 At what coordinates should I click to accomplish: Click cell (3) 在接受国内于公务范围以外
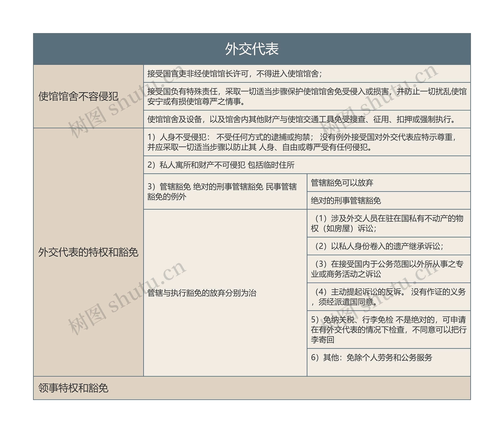coord(389,269)
